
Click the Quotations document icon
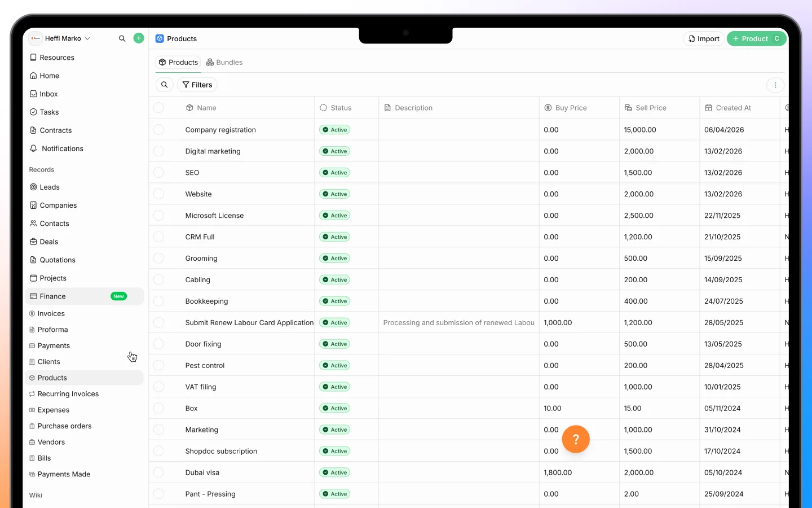(33, 260)
